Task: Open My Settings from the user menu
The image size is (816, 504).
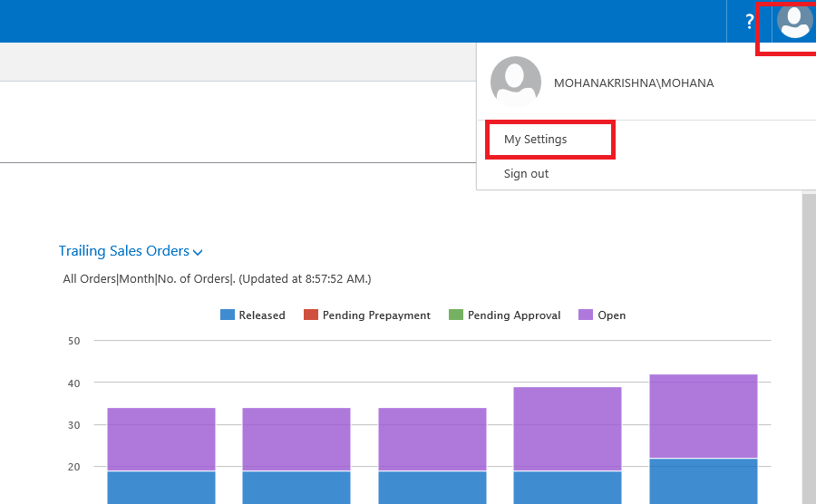Action: 536,140
